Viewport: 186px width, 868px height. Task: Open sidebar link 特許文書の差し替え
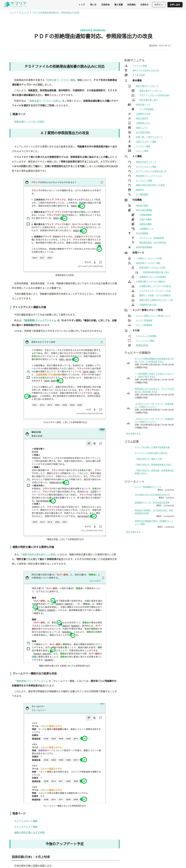tap(148, 100)
